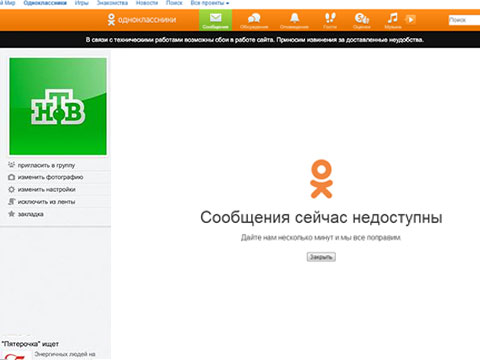
Task: Expand Все проекты dropdown
Action: coord(210,3)
